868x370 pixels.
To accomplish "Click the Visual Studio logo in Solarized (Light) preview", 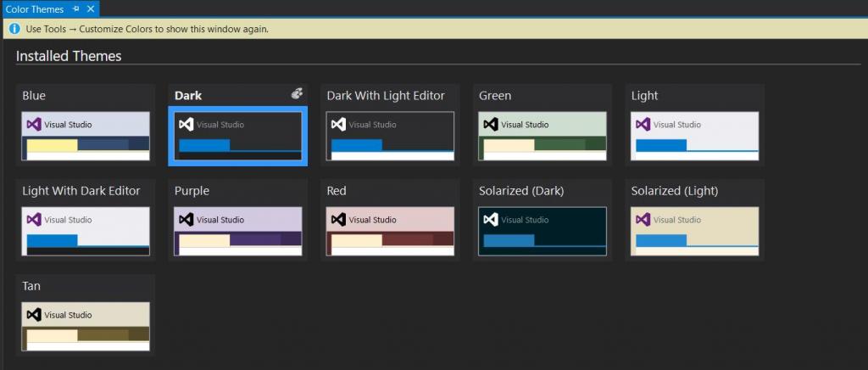I will point(643,220).
